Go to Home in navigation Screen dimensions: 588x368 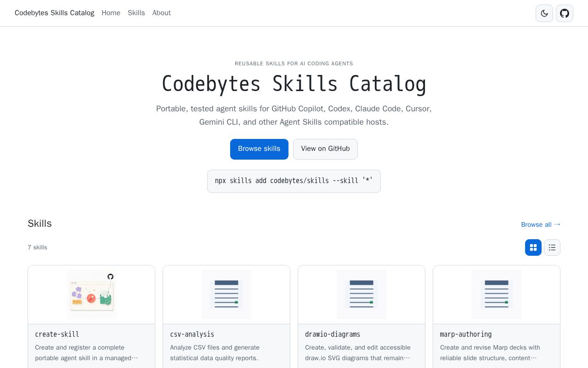[111, 13]
